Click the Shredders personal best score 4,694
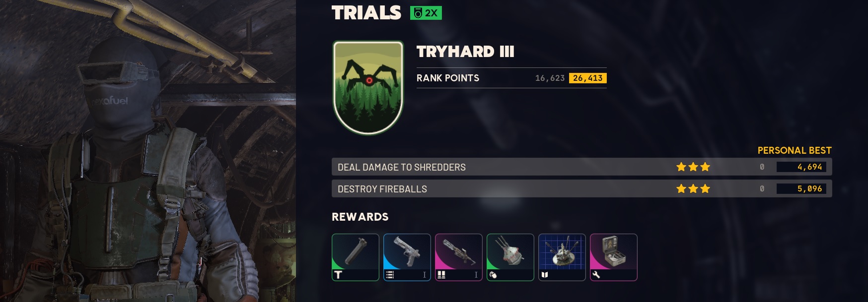 pyautogui.click(x=801, y=167)
